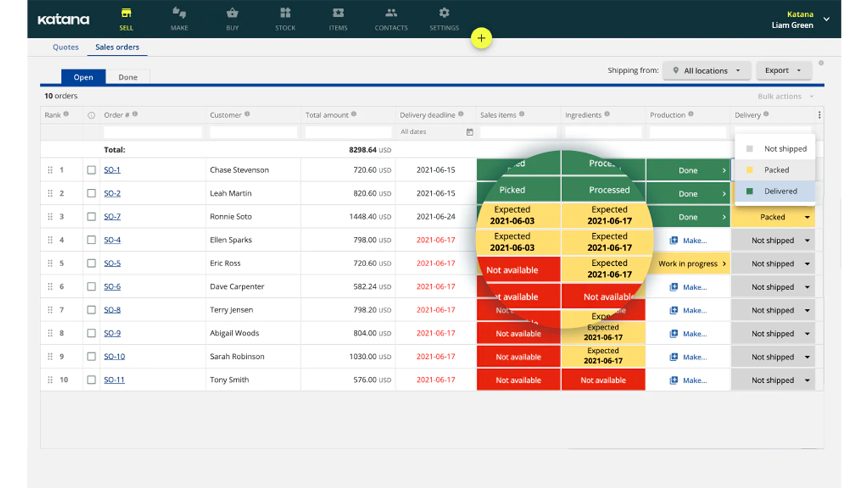Switch to the Quotes tab
Screen dimensions: 868x488
pos(65,47)
